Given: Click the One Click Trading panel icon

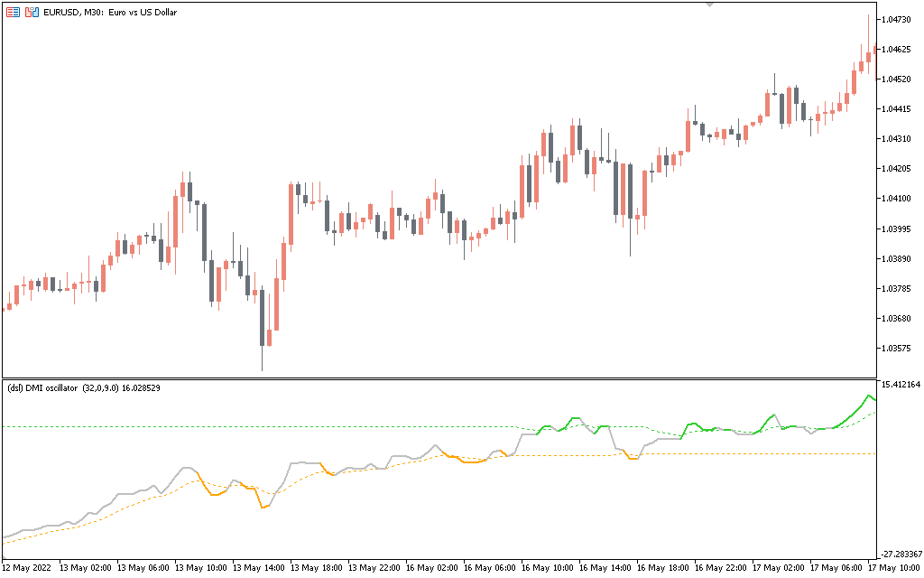Looking at the screenshot, I should [x=14, y=14].
